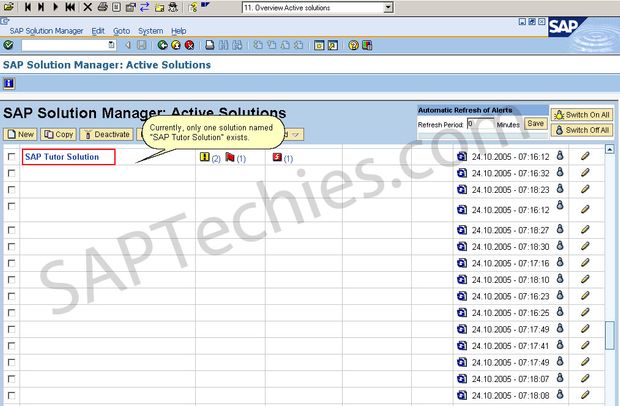Click pencil edit icon for row 07:18:27

[586, 229]
